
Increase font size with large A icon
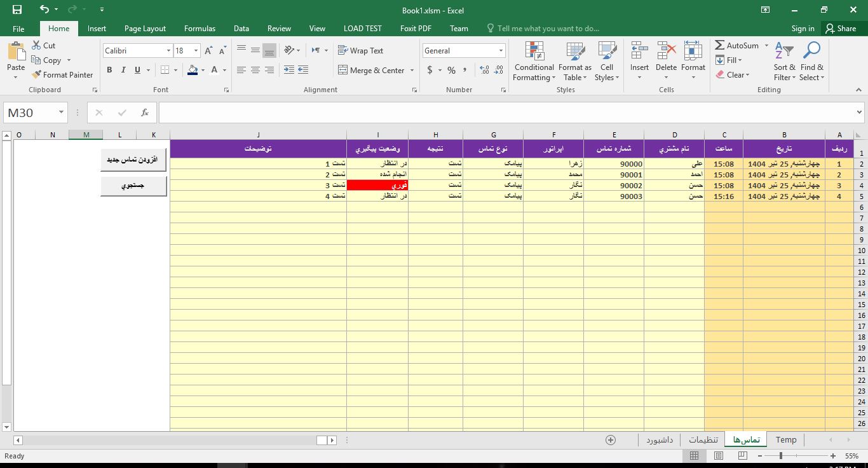(209, 51)
